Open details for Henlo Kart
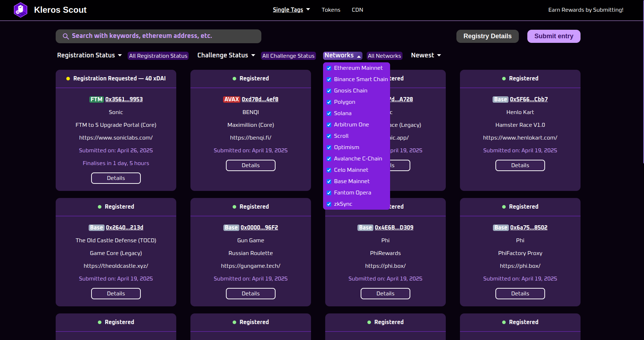Screen dimensions: 644x340 [x=520, y=165]
